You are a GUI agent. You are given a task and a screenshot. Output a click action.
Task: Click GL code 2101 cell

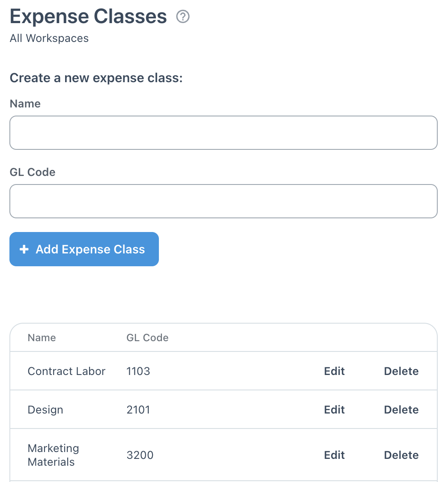pos(138,410)
